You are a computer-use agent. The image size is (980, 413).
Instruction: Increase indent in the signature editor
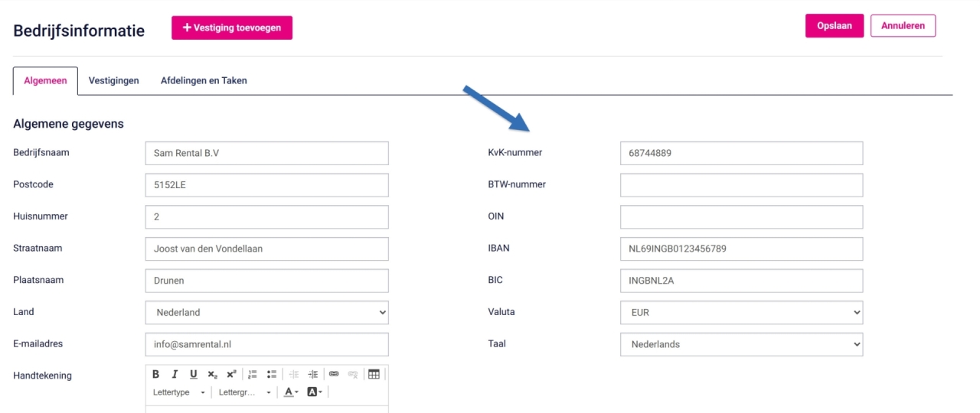[x=313, y=374]
